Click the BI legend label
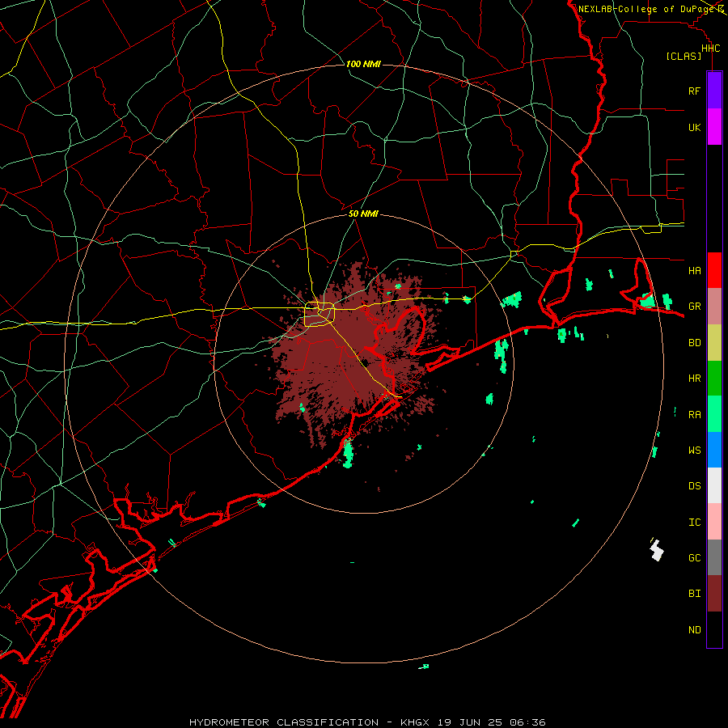 694,594
